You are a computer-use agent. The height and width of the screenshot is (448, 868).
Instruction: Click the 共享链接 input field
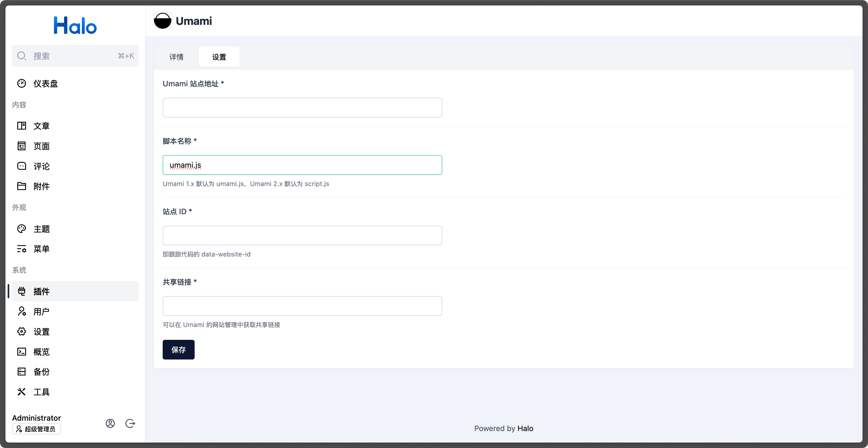click(302, 306)
